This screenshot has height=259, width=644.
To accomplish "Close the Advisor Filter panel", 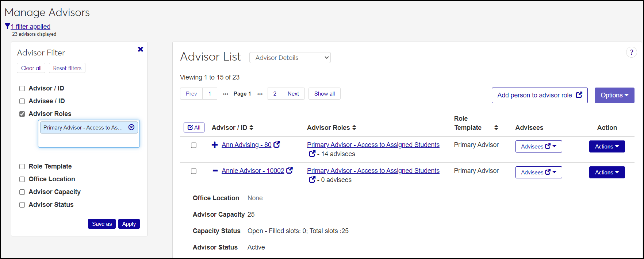I will click(x=141, y=49).
